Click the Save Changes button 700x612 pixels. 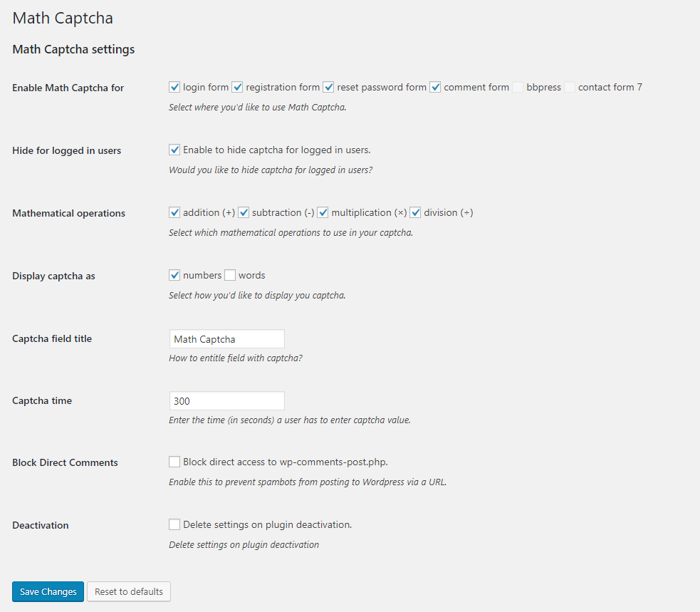[x=48, y=591]
